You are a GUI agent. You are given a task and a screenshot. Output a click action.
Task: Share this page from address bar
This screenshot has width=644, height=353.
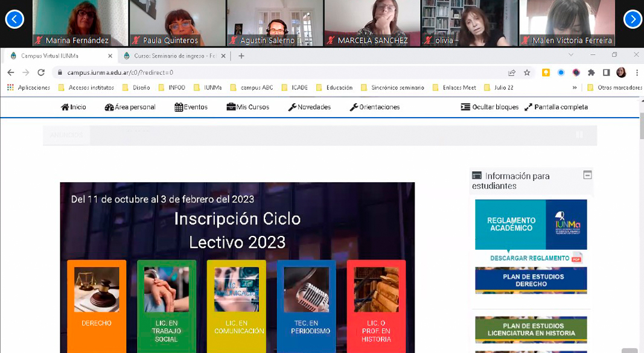tap(512, 72)
